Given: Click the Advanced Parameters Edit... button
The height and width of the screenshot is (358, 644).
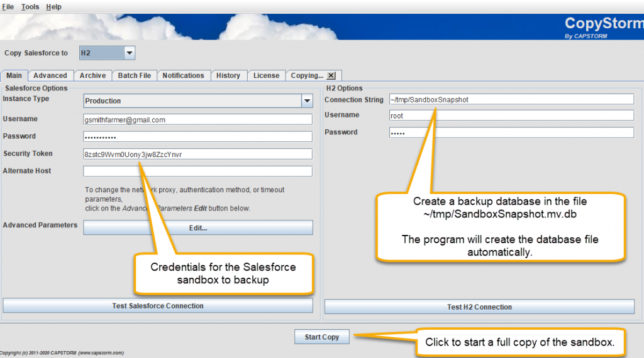Looking at the screenshot, I should 198,227.
